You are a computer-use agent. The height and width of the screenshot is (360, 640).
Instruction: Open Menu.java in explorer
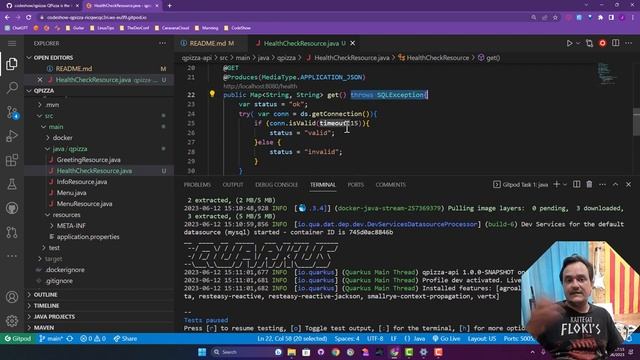click(71, 193)
